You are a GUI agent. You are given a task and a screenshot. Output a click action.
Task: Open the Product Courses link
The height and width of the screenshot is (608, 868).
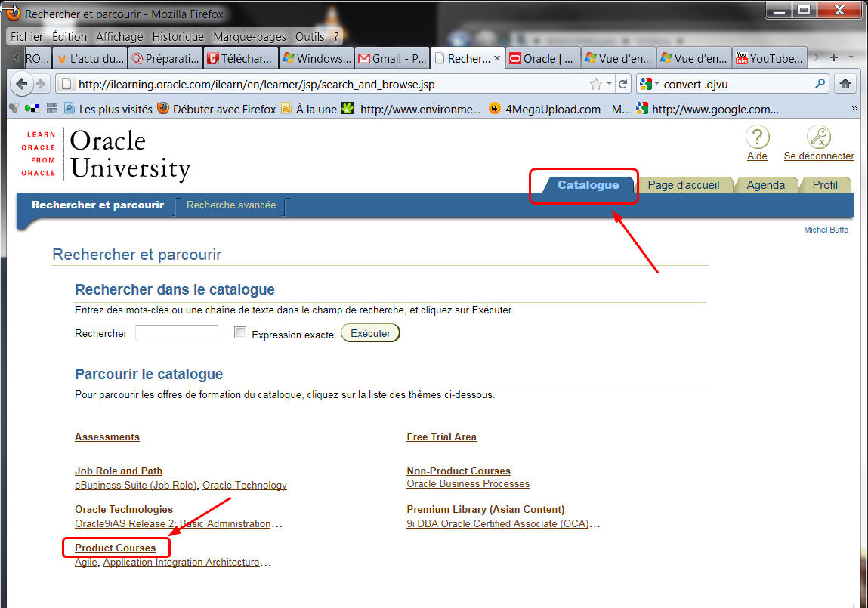pos(115,548)
